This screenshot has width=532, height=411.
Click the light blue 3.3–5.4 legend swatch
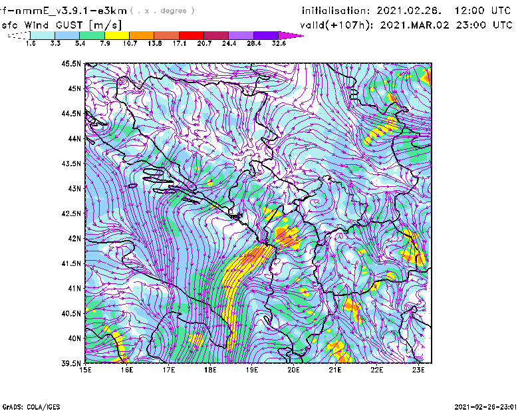(67, 35)
